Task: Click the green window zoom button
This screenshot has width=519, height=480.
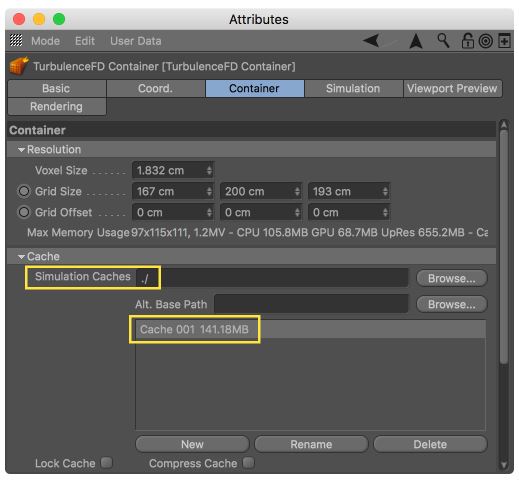Action: (x=59, y=19)
